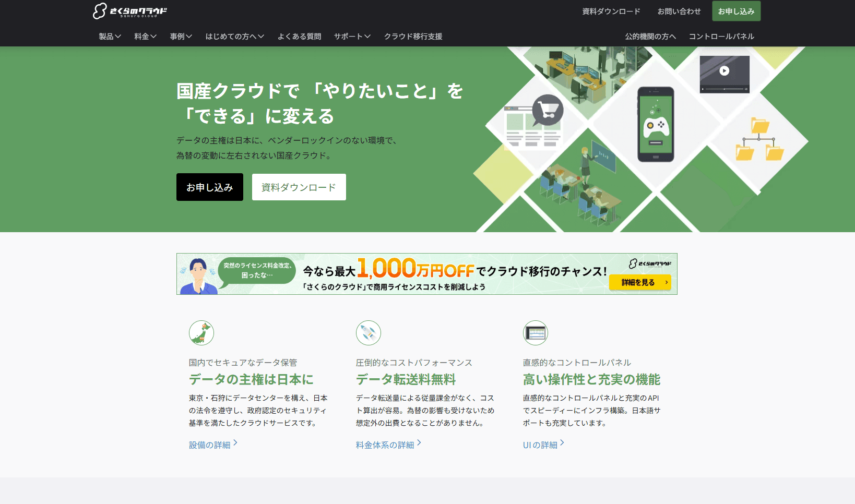Go to よくある質問 page
The image size is (855, 504).
[299, 37]
